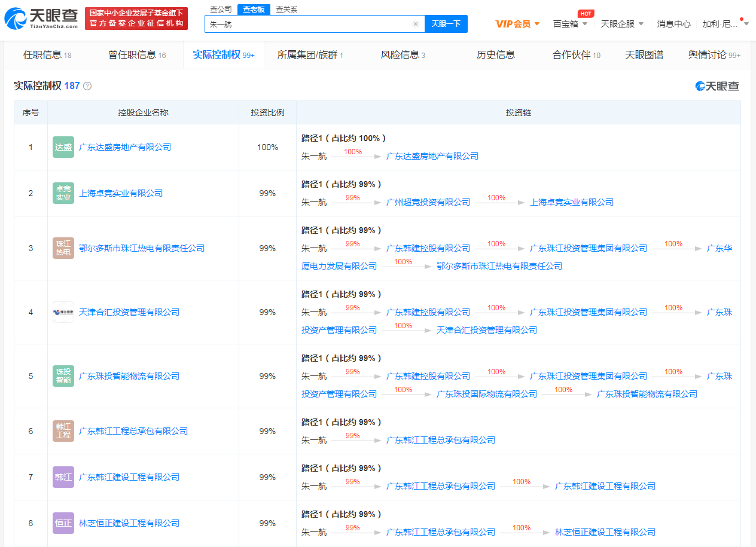The width and height of the screenshot is (756, 547).
Task: Click the 天津合汇 company logo thumbnail
Action: click(63, 312)
